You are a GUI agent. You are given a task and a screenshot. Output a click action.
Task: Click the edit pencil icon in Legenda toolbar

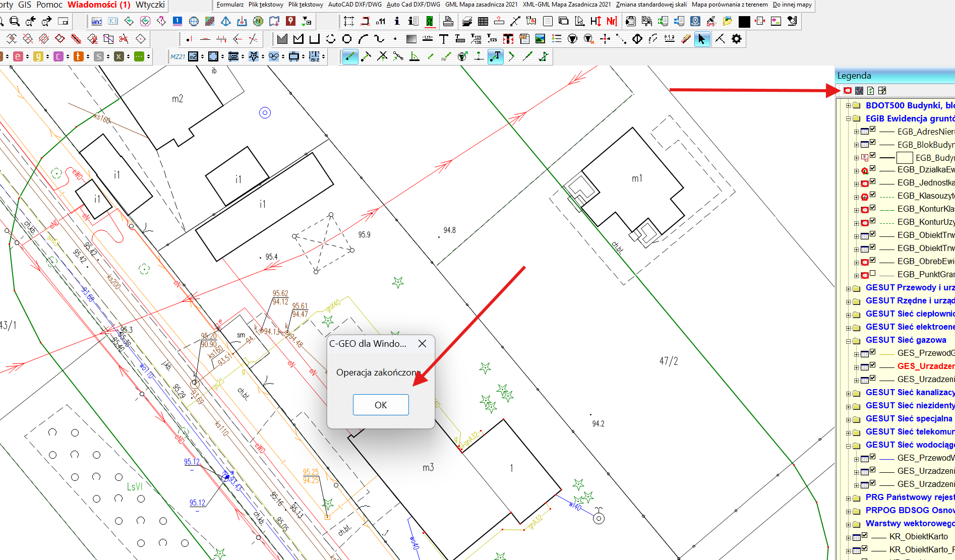click(882, 91)
